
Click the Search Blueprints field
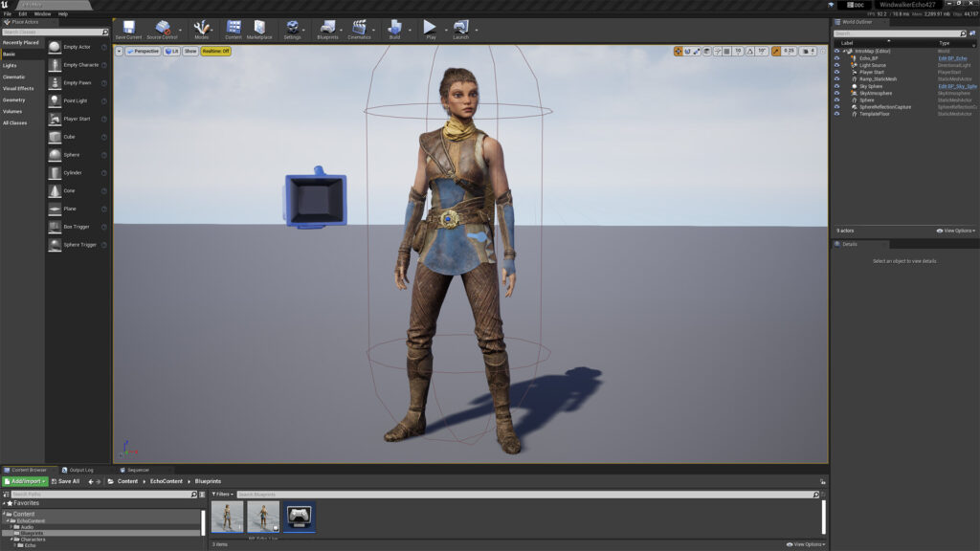tap(527, 495)
